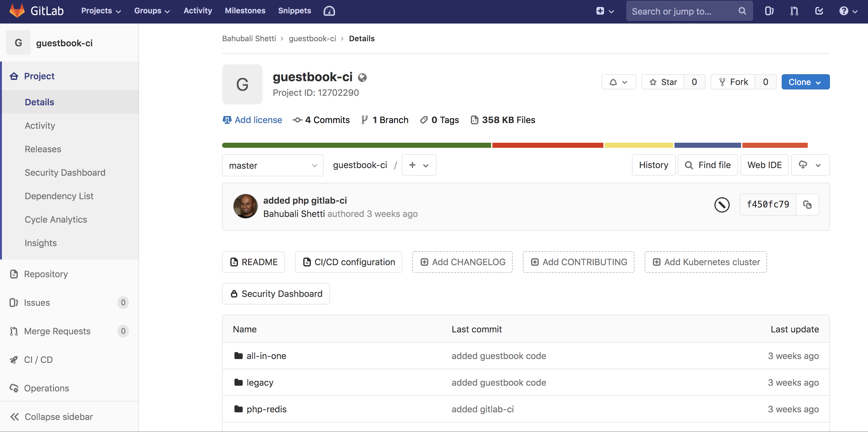Click Find file button

coord(707,165)
